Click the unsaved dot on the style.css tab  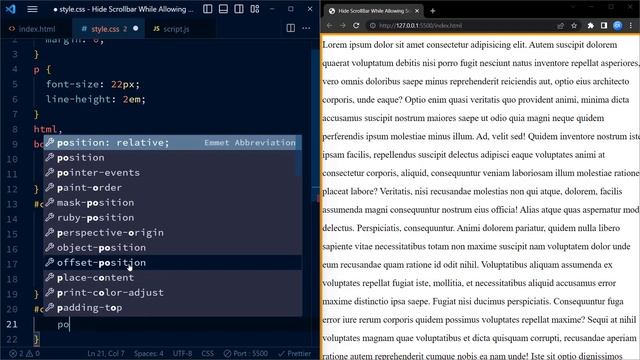136,29
